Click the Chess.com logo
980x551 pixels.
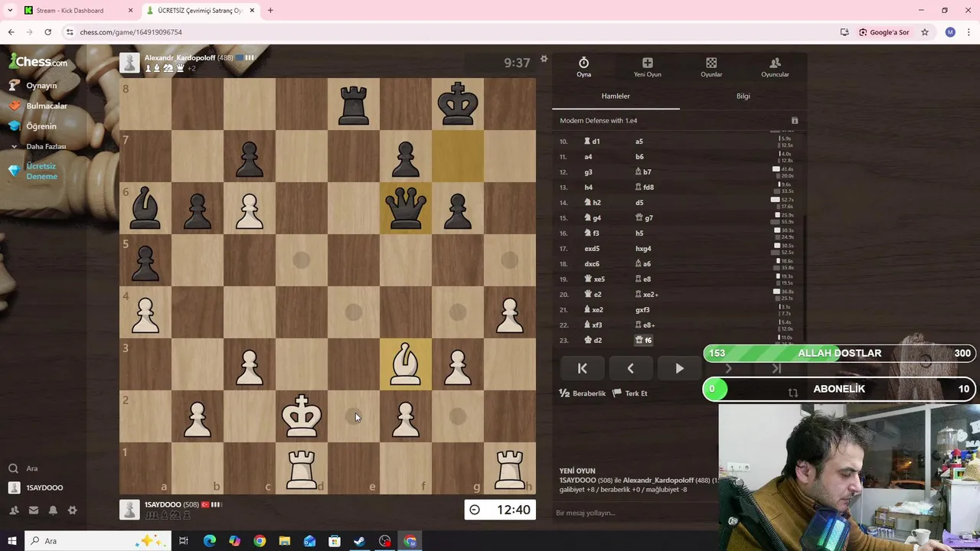[x=38, y=62]
